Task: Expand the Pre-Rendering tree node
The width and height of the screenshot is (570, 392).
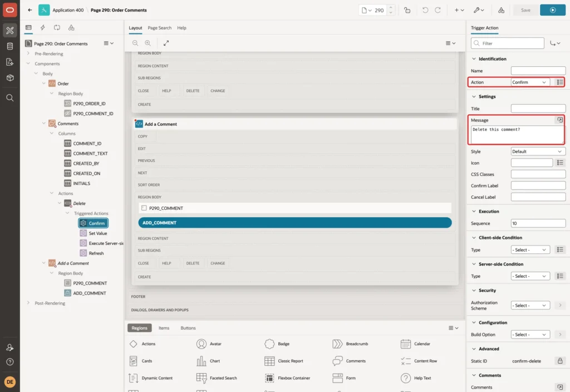Action: 28,53
